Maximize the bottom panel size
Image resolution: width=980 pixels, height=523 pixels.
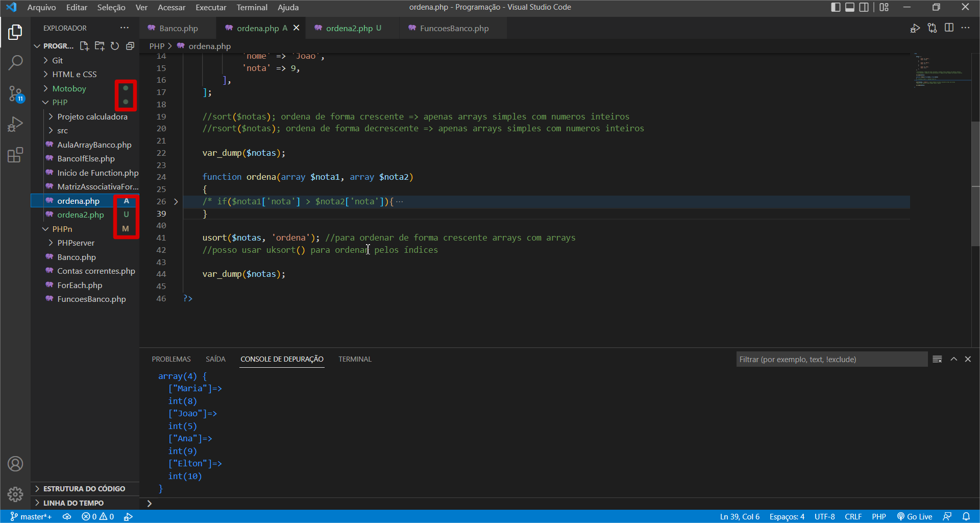coord(953,359)
